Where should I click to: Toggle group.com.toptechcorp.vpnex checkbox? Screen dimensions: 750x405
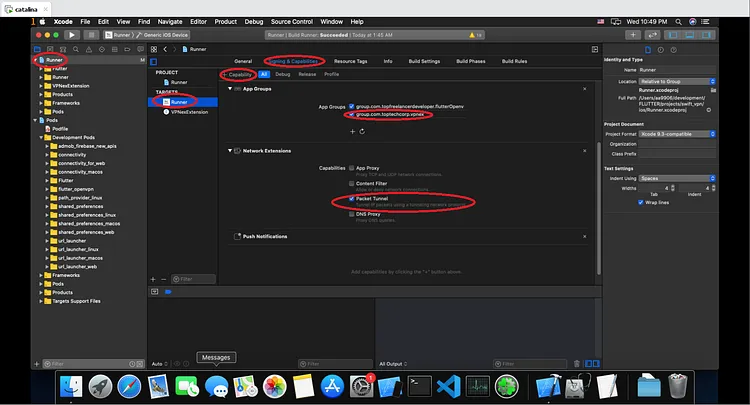pos(352,115)
